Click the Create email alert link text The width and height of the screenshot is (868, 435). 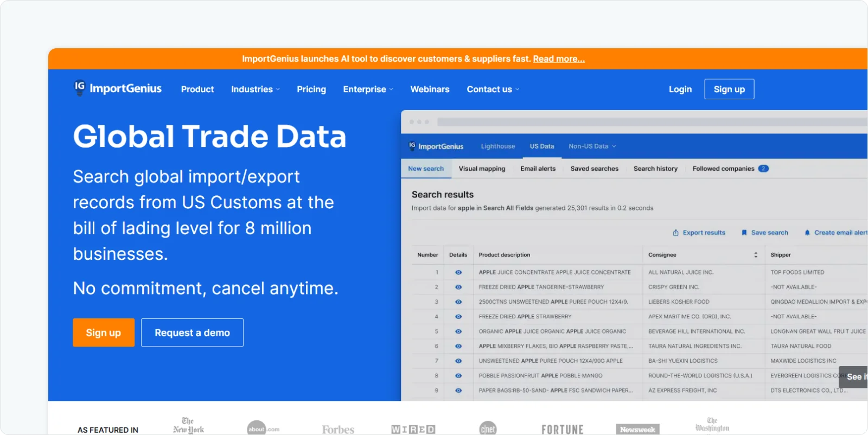coord(841,233)
